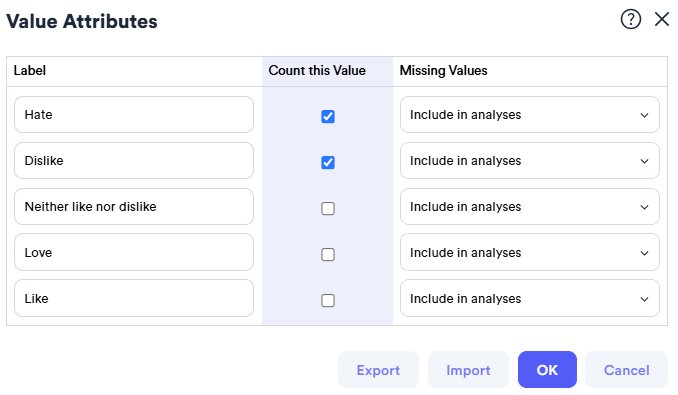Edit the Love label field
This screenshot has height=395, width=678.
pos(134,252)
